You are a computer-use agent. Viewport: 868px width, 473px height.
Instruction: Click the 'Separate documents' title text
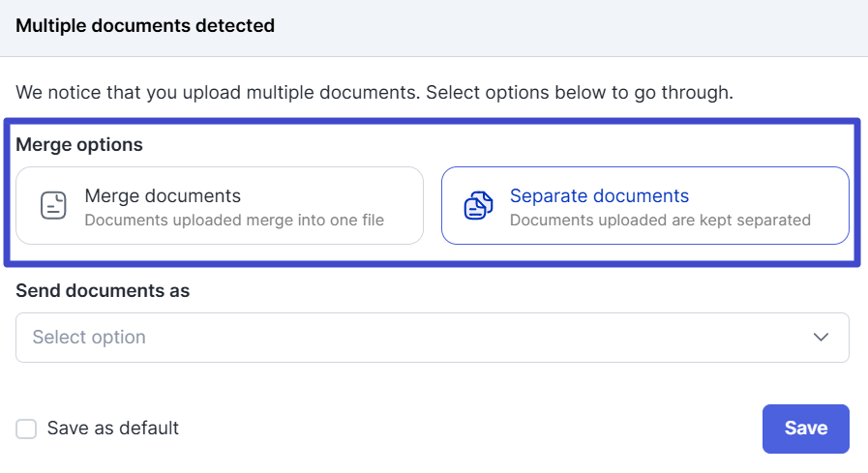(599, 195)
